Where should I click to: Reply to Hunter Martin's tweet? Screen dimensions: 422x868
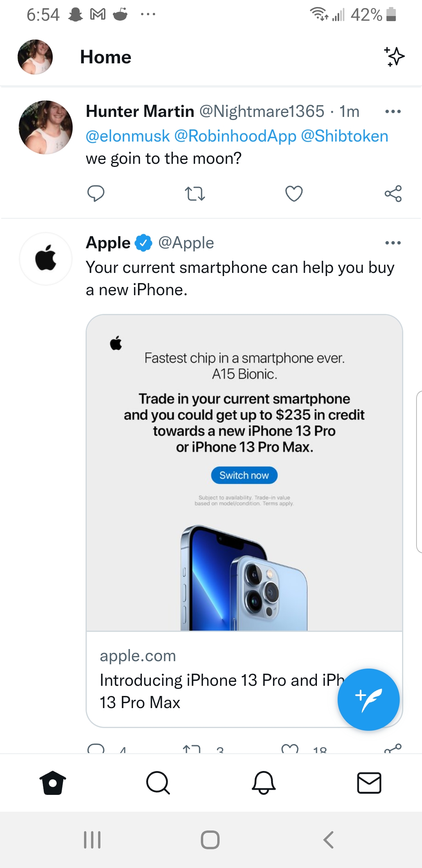96,194
